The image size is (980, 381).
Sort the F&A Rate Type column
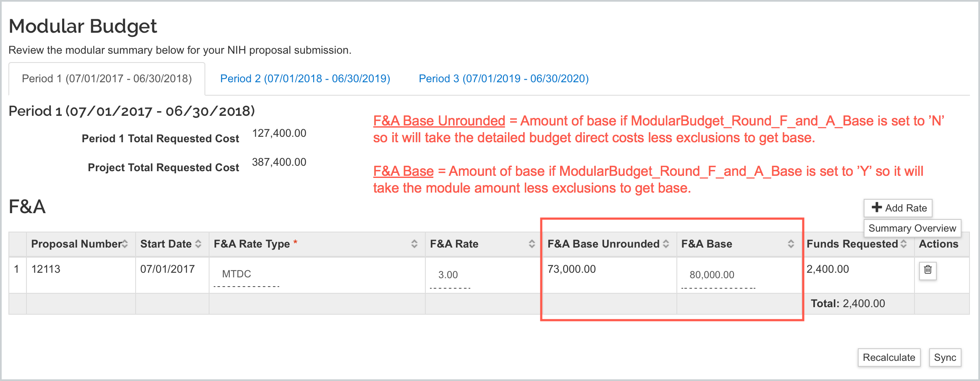414,243
